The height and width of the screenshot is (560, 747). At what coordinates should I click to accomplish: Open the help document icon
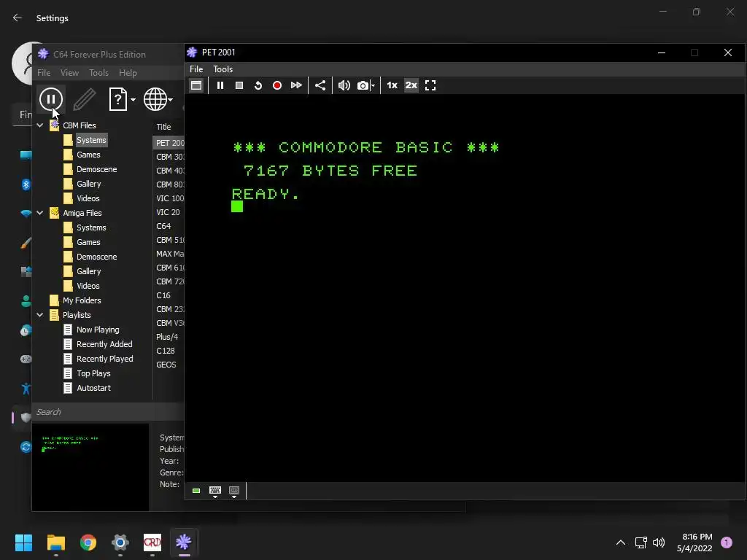point(117,99)
